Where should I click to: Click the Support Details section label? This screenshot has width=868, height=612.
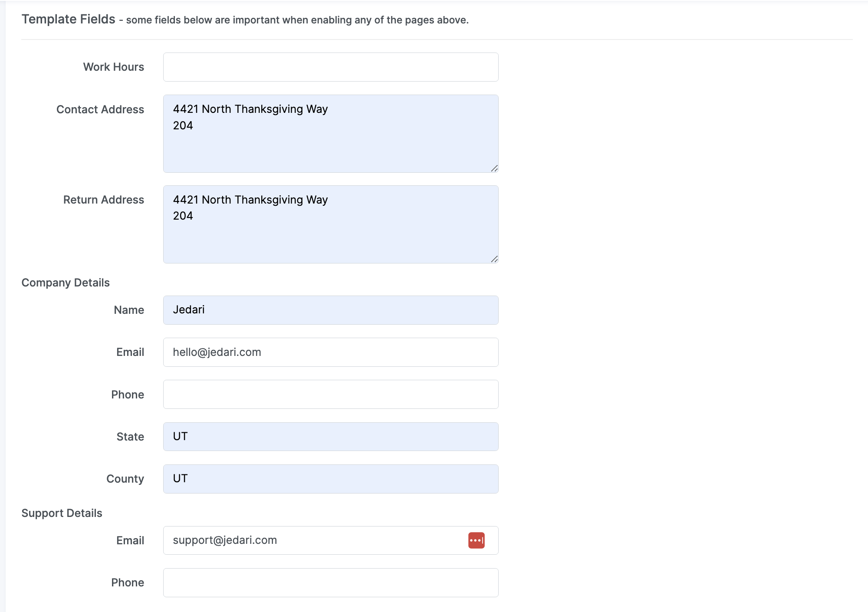tap(62, 513)
